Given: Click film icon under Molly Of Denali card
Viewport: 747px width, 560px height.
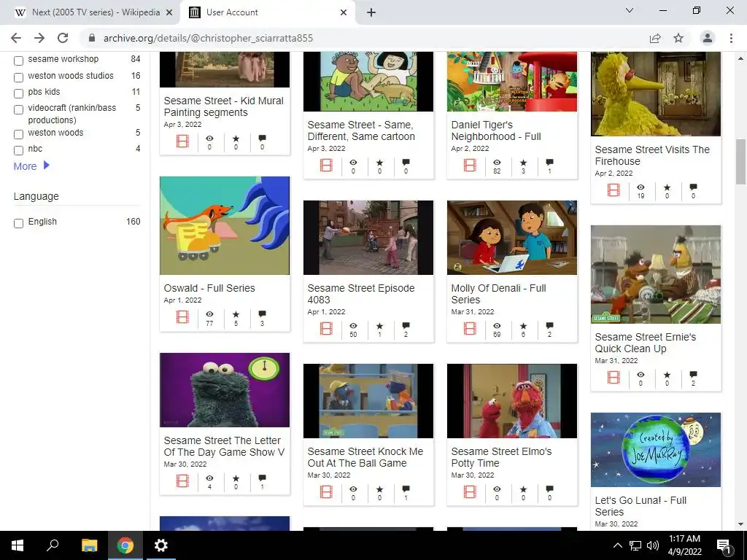Looking at the screenshot, I should pos(470,328).
